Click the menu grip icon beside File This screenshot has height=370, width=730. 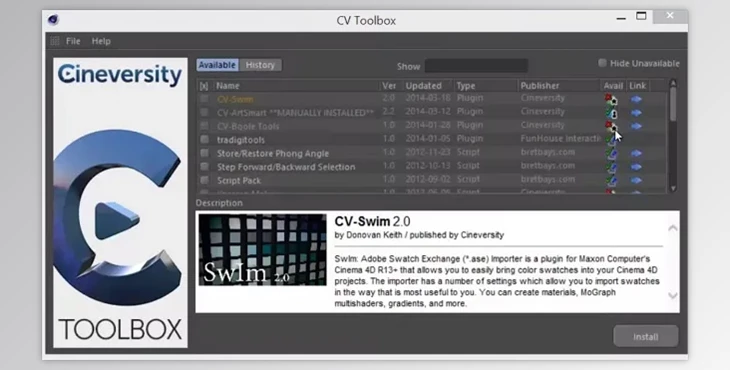point(55,41)
